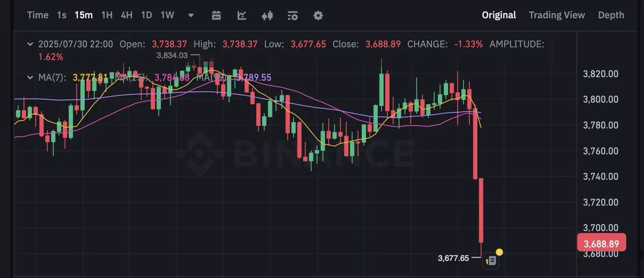This screenshot has height=278, width=644.
Task: Open the Depth chart tab
Action: click(611, 15)
